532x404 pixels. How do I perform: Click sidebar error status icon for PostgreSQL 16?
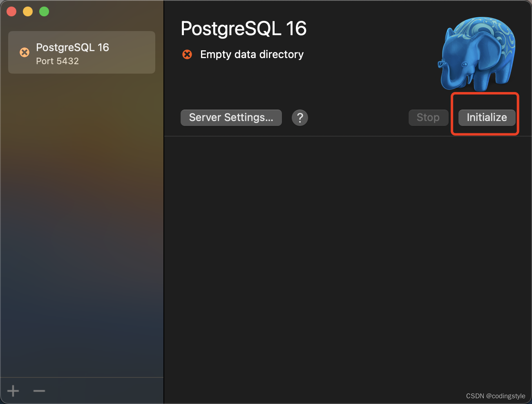coord(25,52)
